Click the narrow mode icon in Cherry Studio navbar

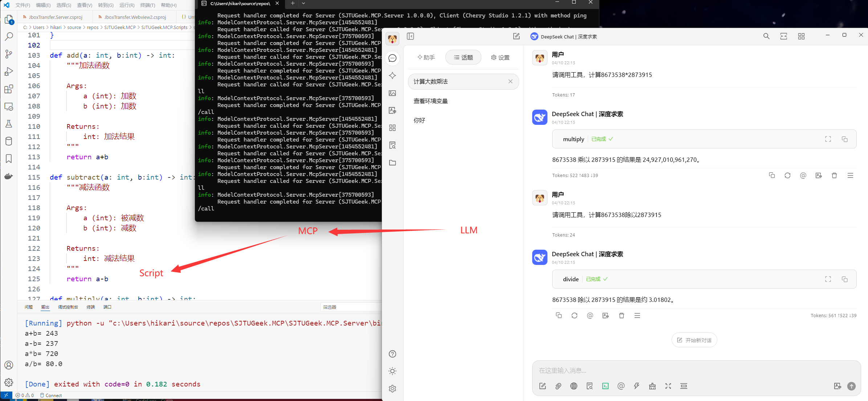(784, 36)
